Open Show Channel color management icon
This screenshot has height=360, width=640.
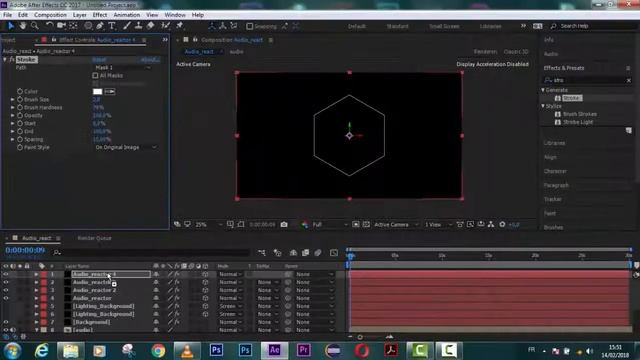[x=304, y=224]
